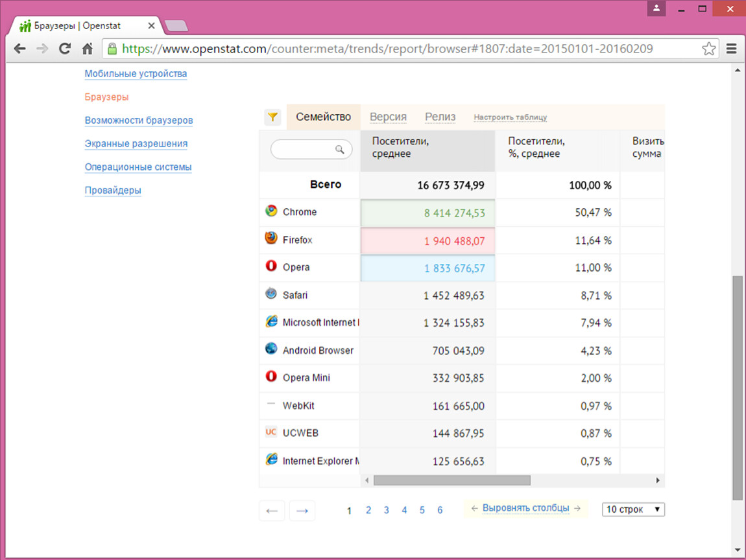Click the Safari compass icon
Image resolution: width=746 pixels, height=560 pixels.
271,294
